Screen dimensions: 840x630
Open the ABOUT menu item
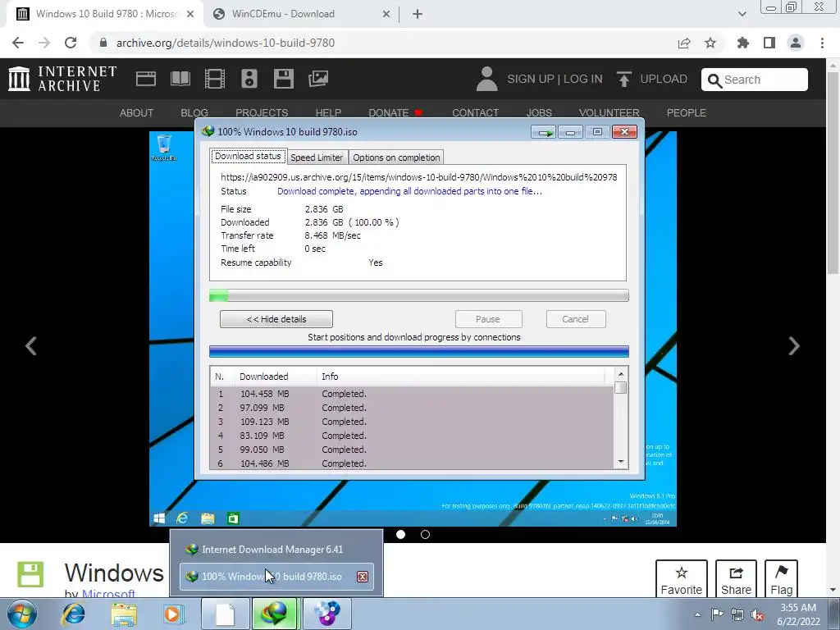click(136, 113)
